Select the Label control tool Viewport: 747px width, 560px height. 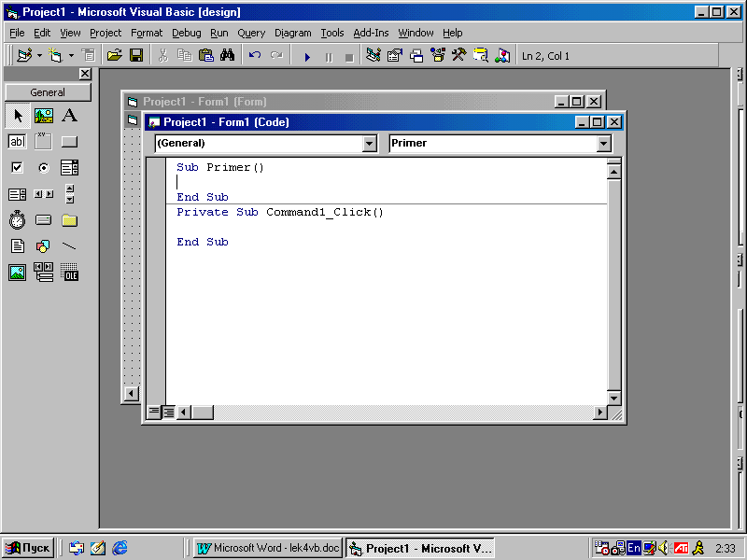pos(69,116)
